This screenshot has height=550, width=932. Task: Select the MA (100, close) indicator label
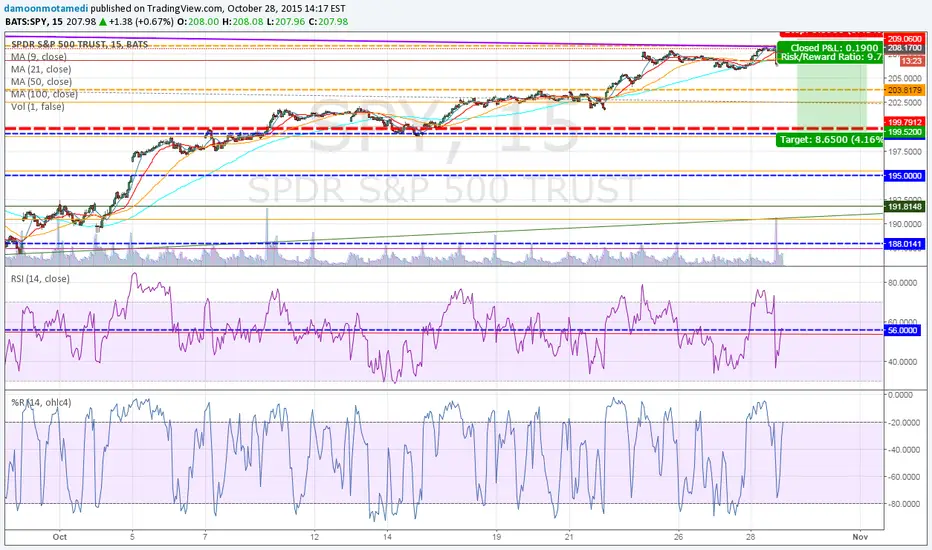pyautogui.click(x=44, y=94)
